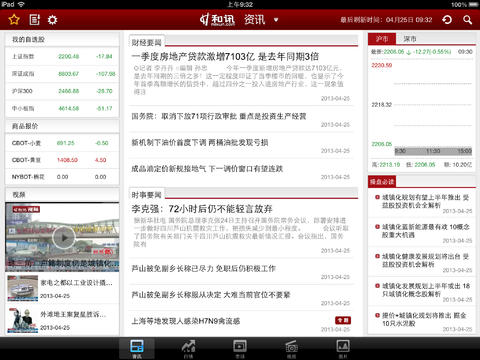Image resolution: width=480 pixels, height=360 pixels.
Task: Play the featured video in 视频 panel
Action: 63,237
